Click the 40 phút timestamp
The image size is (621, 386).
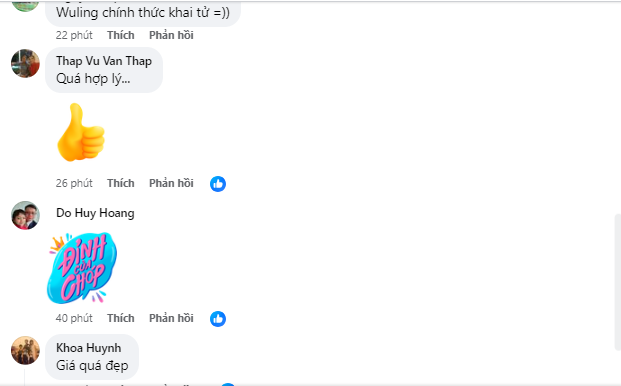(x=74, y=318)
